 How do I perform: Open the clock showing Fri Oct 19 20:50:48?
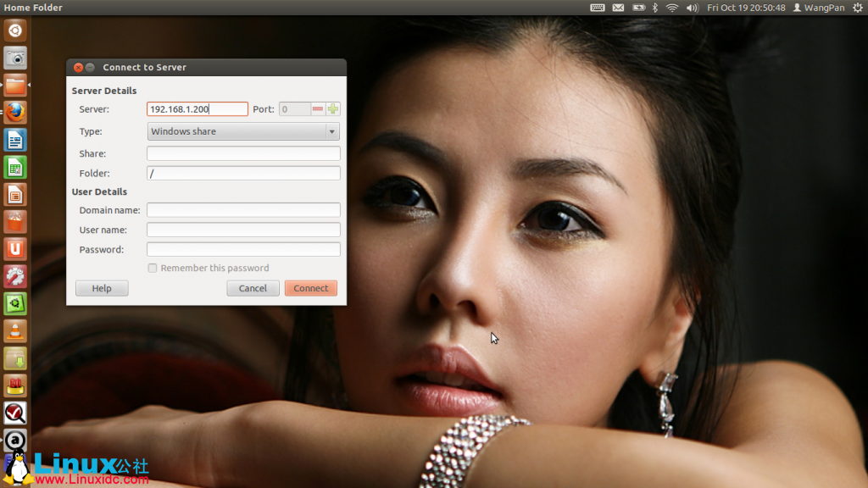click(x=746, y=8)
